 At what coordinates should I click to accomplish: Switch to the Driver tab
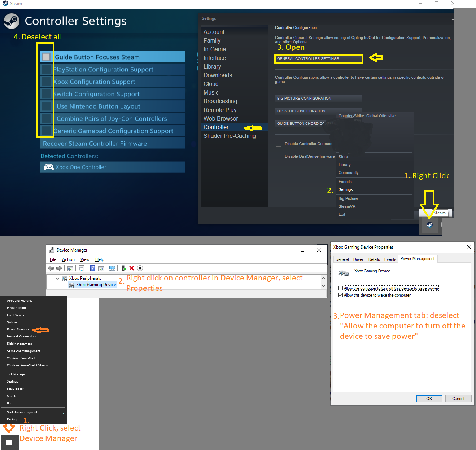tap(358, 259)
